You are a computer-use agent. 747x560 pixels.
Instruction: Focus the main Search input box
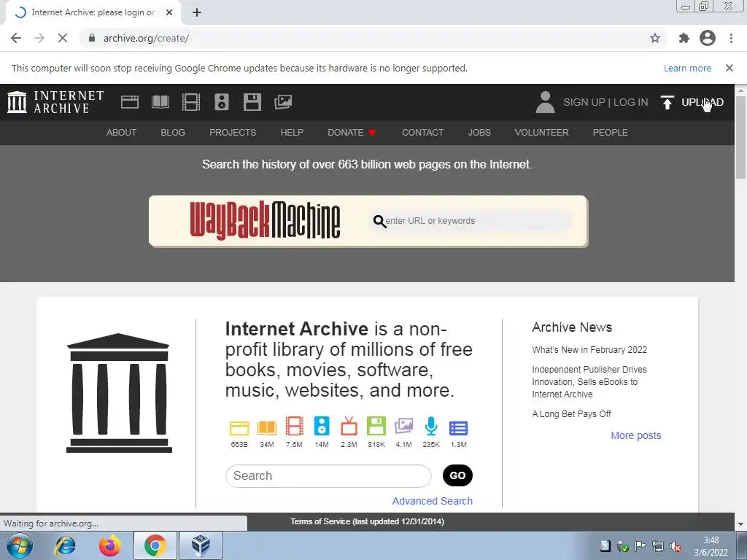tap(329, 475)
